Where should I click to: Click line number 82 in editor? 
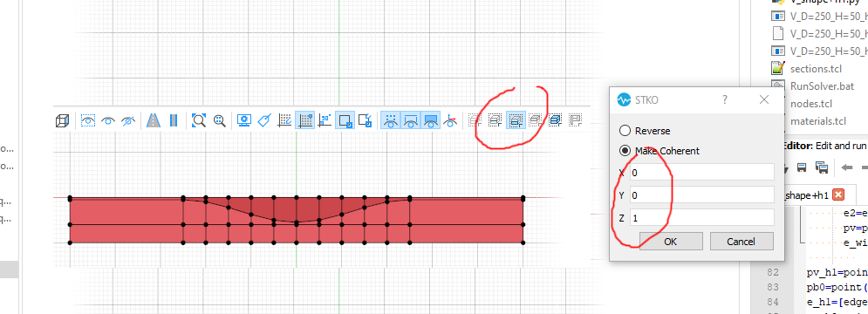[x=773, y=272]
